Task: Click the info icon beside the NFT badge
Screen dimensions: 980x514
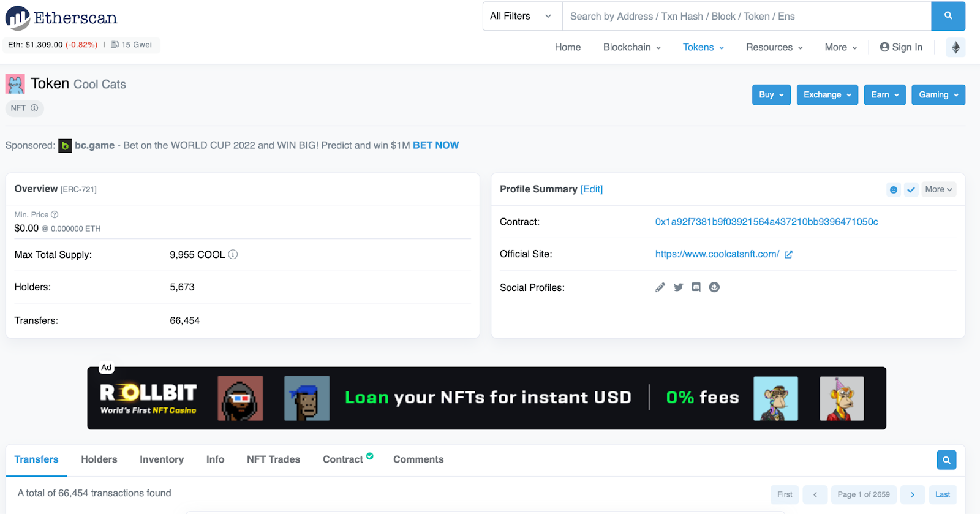Action: [34, 108]
